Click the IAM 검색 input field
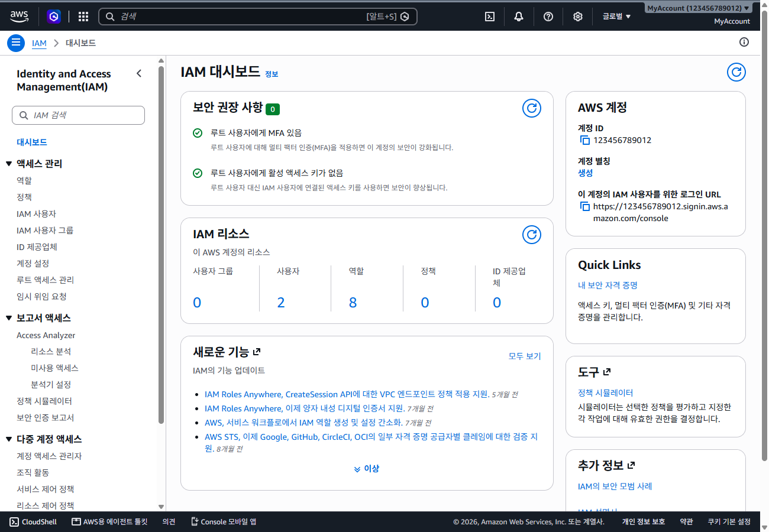 point(78,115)
